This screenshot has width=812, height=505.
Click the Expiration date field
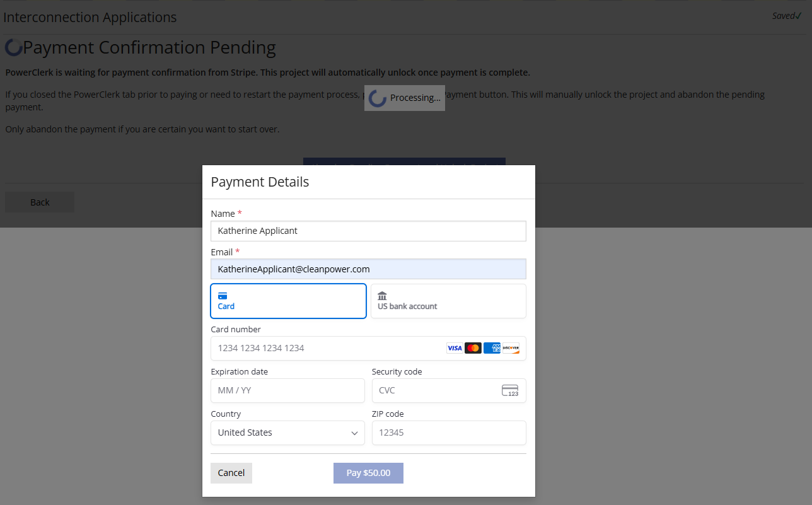click(x=287, y=390)
